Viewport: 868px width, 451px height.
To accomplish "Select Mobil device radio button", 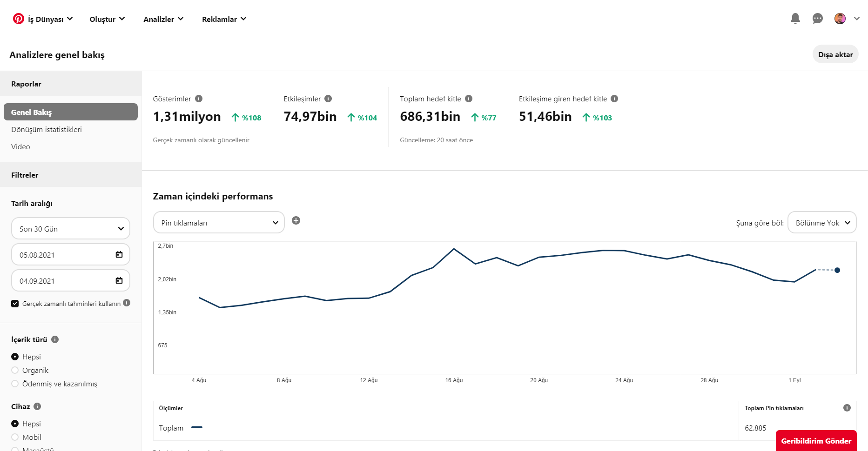I will point(15,437).
